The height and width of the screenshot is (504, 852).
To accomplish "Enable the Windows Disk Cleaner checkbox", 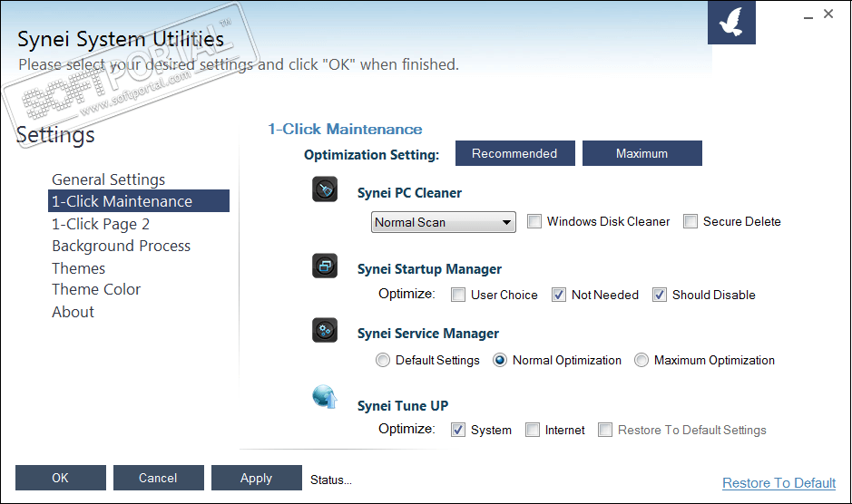I will pos(534,221).
